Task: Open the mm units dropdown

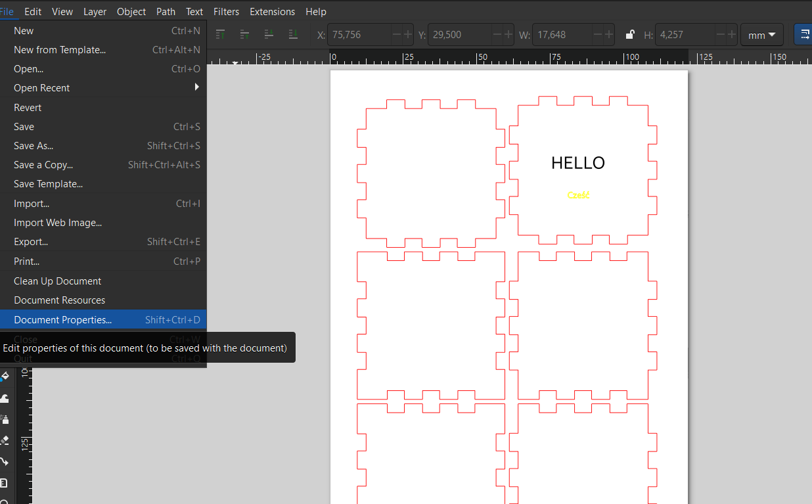Action: point(761,35)
